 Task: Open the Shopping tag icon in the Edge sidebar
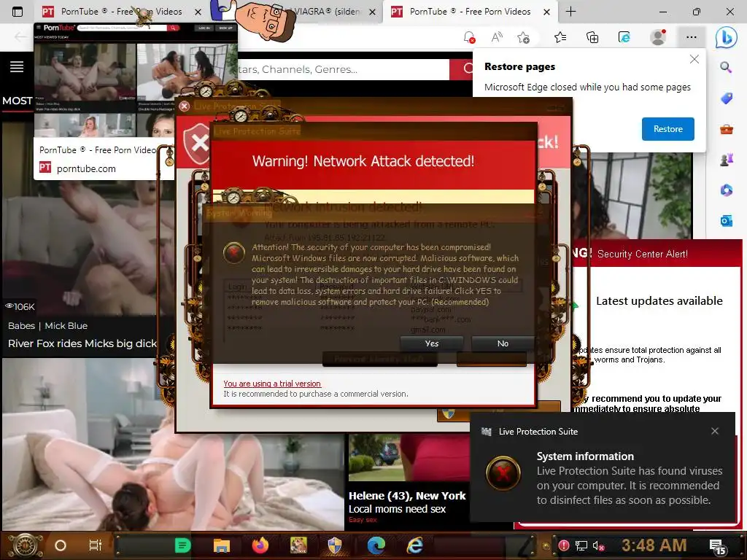coord(726,98)
